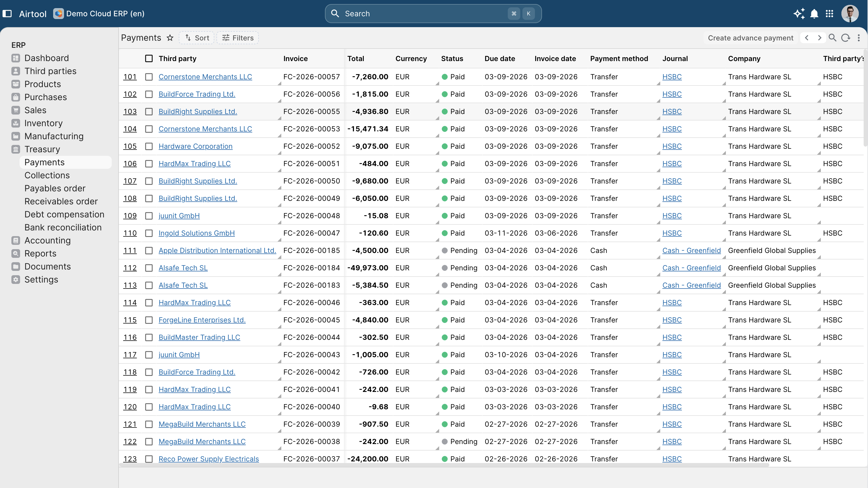Click the Settings sidebar gear icon
Viewport: 868px width, 488px height.
click(x=15, y=280)
